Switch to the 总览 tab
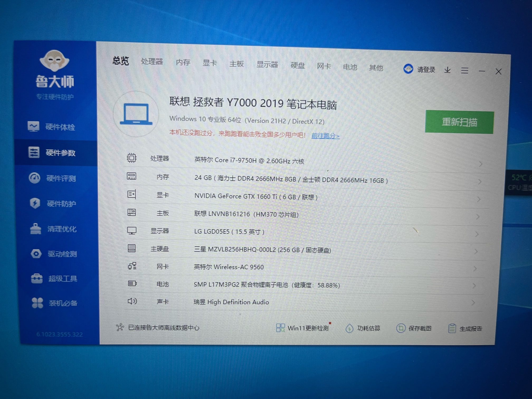The height and width of the screenshot is (399, 532). click(121, 61)
